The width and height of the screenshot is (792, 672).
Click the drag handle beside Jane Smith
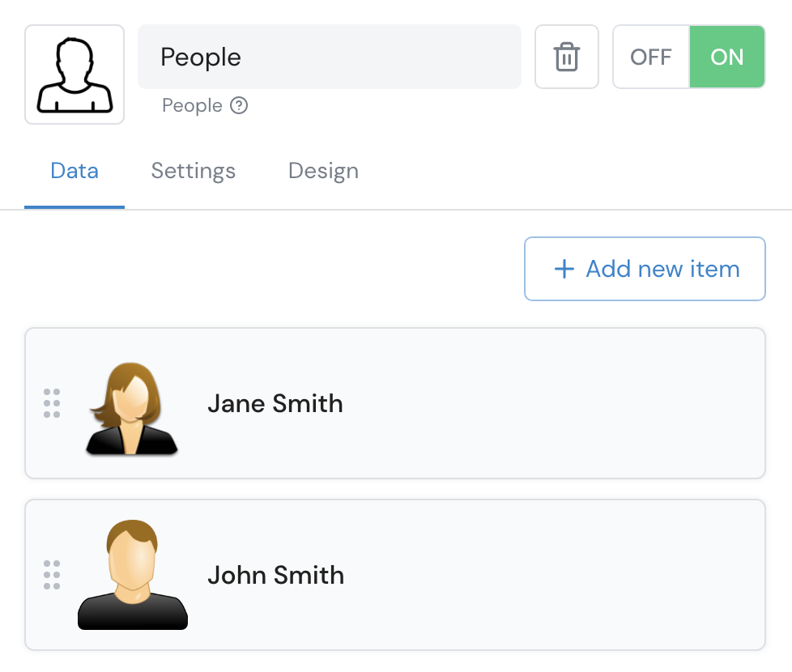(x=52, y=403)
